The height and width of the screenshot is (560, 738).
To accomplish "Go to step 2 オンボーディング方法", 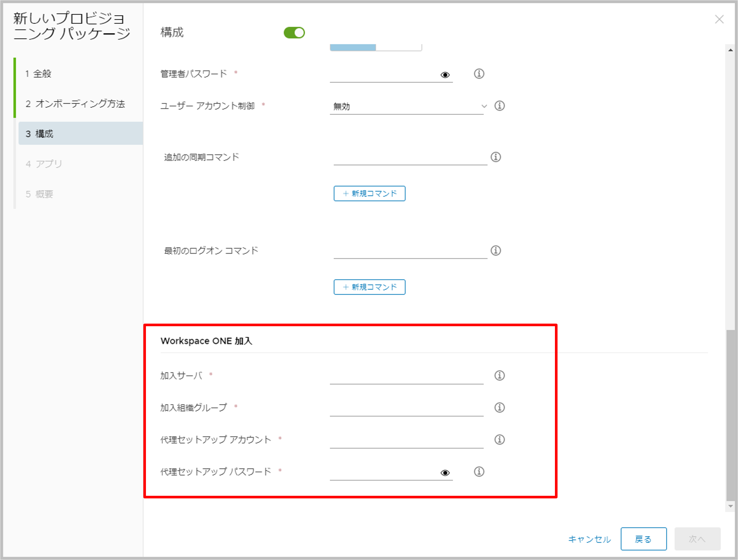I will [x=75, y=104].
